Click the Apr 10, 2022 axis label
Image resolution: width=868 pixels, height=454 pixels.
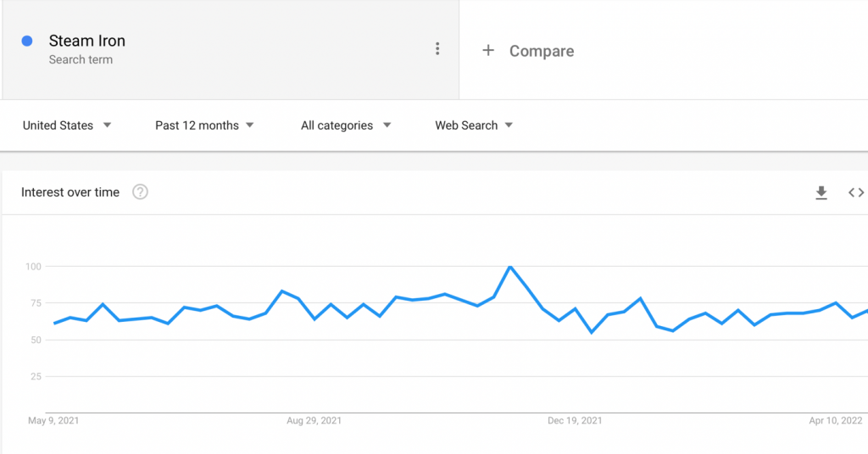point(835,421)
